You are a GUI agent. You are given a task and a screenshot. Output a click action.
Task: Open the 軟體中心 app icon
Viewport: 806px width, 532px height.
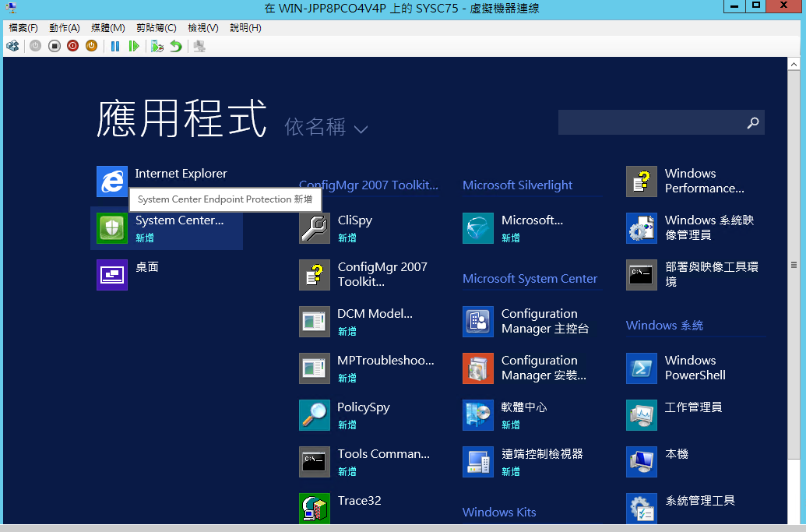tap(478, 415)
